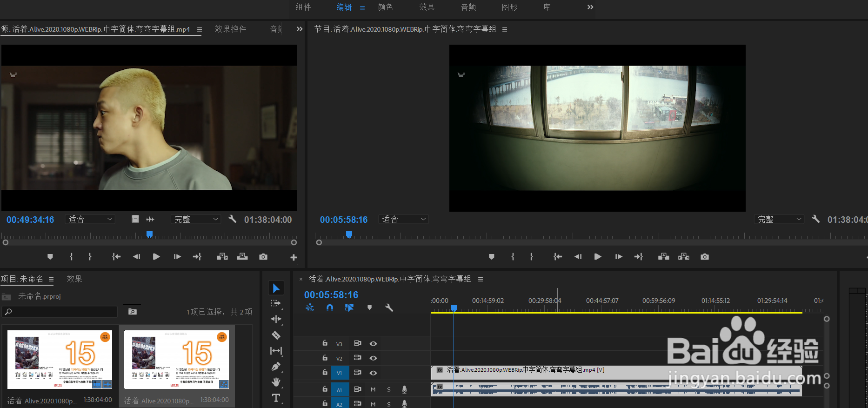Viewport: 868px width, 408px height.
Task: Step back one frame in source monitor
Action: pos(136,257)
